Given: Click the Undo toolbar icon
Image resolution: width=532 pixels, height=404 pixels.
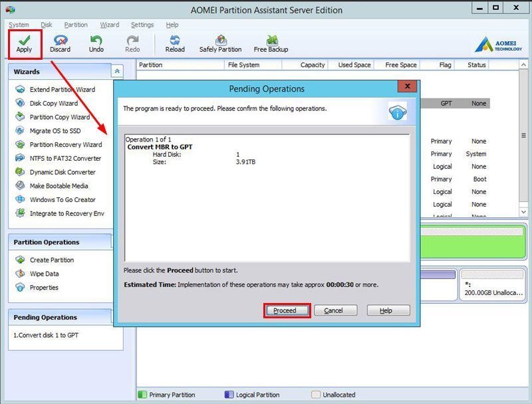Looking at the screenshot, I should [x=96, y=44].
